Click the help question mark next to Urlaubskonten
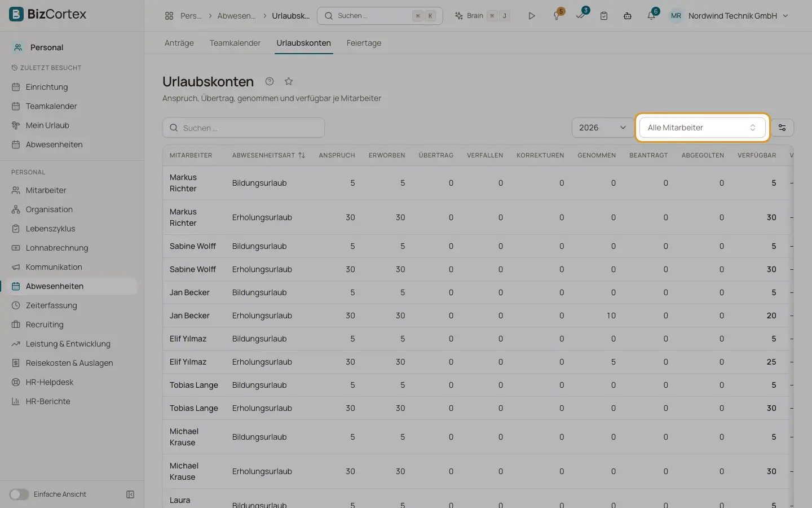The height and width of the screenshot is (508, 812). (270, 81)
